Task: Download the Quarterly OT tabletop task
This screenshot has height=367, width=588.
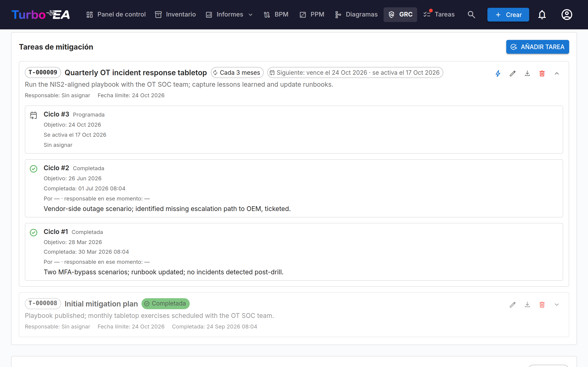Action: click(x=527, y=73)
